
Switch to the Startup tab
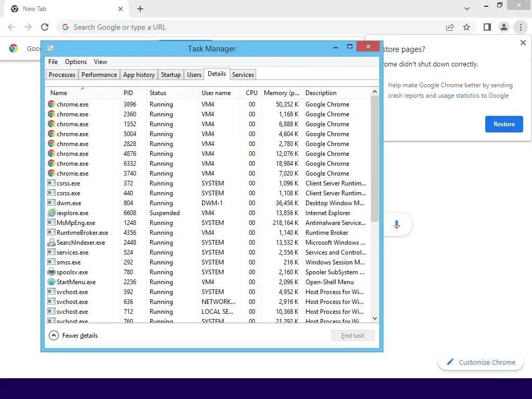(170, 75)
